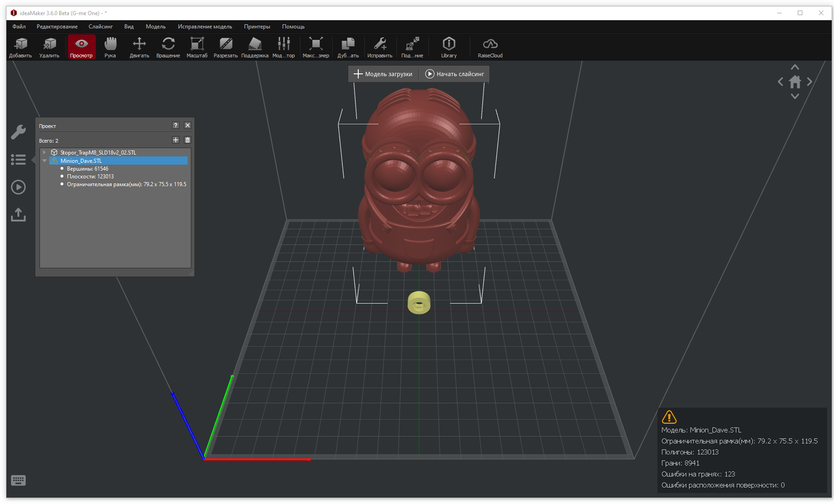The image size is (834, 504).
Task: Click the Исправить (Repair) icon
Action: [x=380, y=47]
